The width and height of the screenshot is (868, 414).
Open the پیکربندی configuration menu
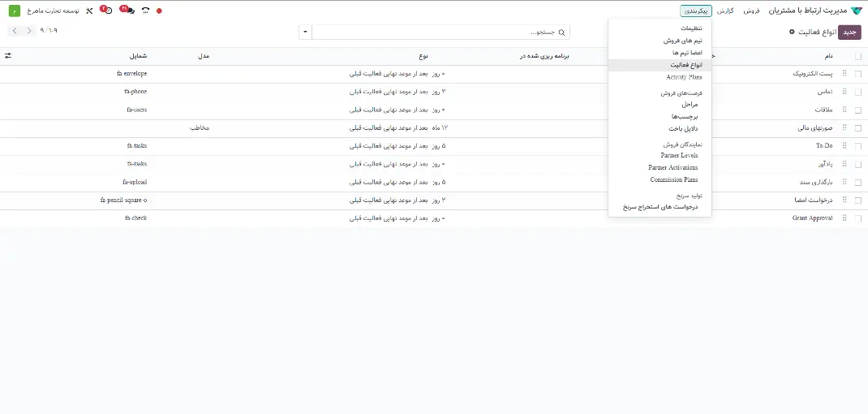pos(696,11)
